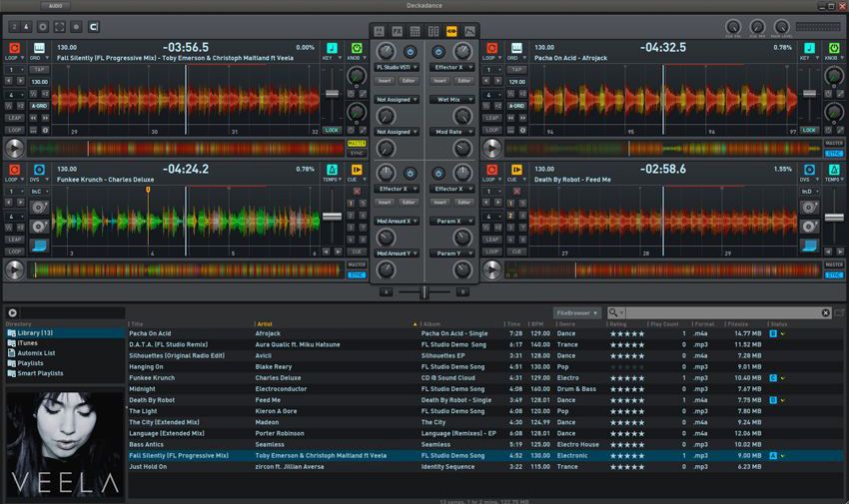
Task: Open FL Studio VSTi effect dropdown
Action: (x=397, y=68)
